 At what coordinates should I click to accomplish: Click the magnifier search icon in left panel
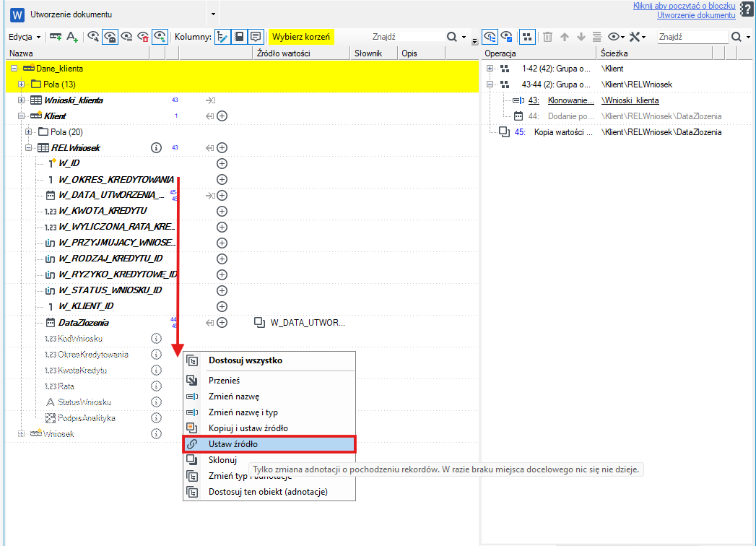pyautogui.click(x=452, y=37)
